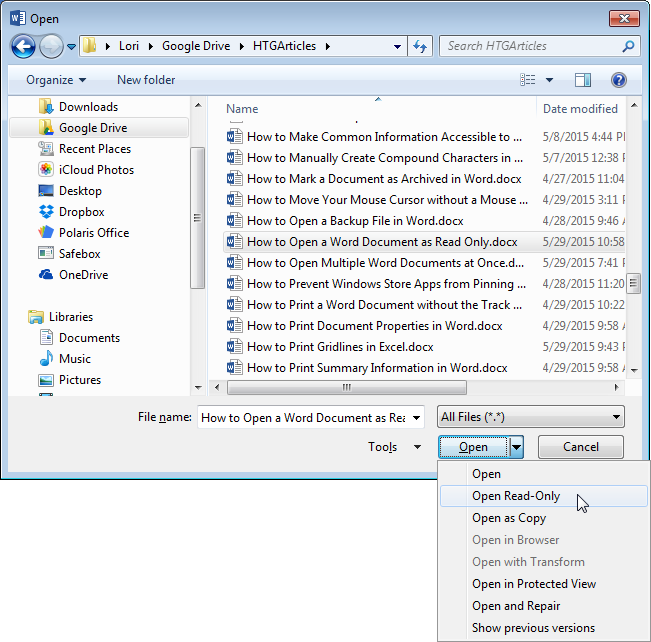The image size is (651, 642).
Task: Open the All Files type dropdown
Action: 531,418
